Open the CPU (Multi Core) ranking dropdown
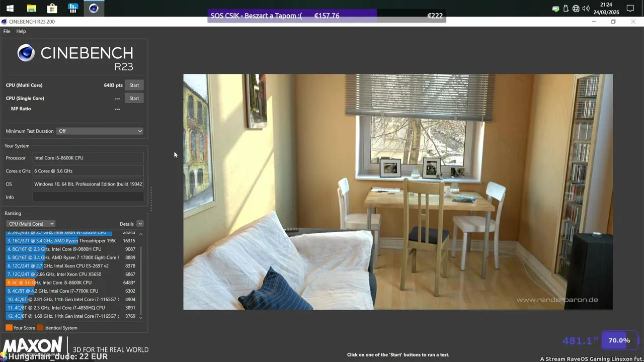Screen dimensions: 644x362 click(31, 224)
